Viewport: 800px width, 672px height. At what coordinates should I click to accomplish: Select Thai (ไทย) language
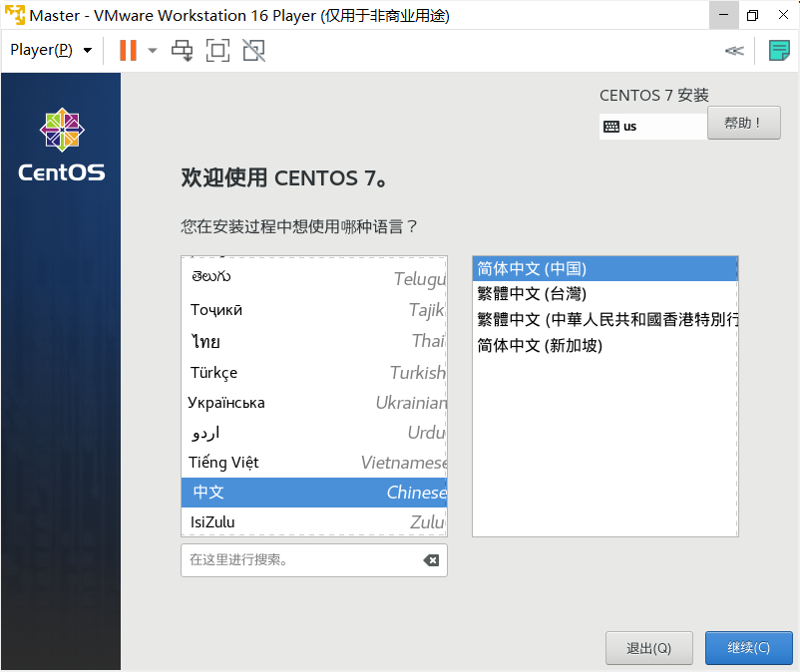click(x=314, y=341)
